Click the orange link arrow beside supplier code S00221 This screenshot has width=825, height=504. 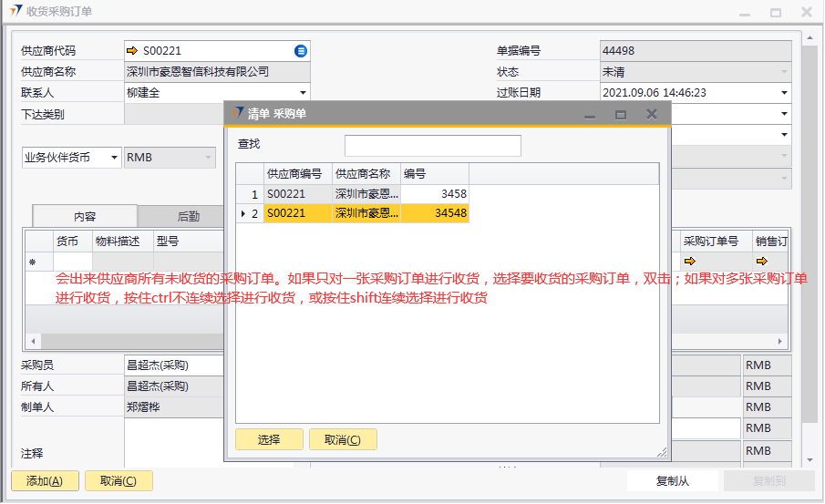[132, 51]
